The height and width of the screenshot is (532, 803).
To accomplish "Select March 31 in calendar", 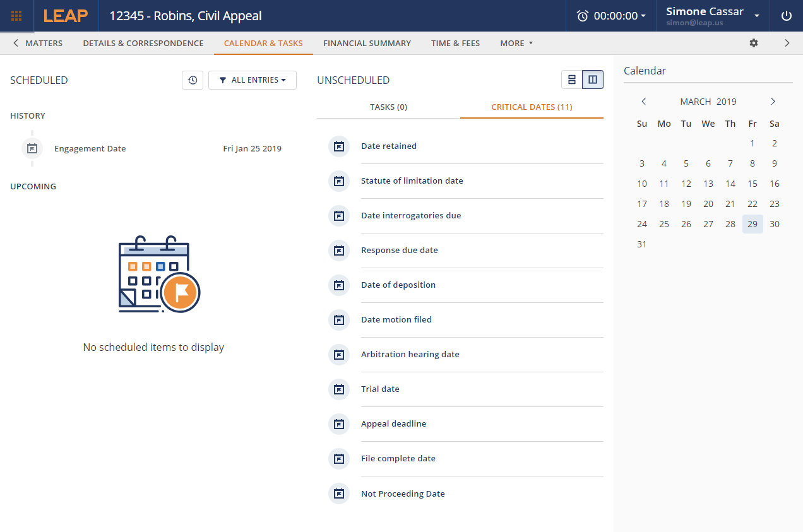I will [x=642, y=244].
